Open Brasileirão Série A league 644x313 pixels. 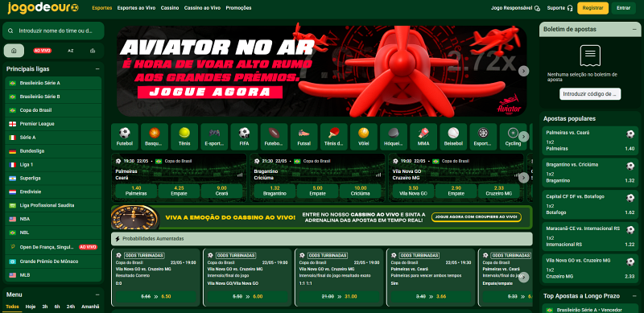click(x=53, y=83)
